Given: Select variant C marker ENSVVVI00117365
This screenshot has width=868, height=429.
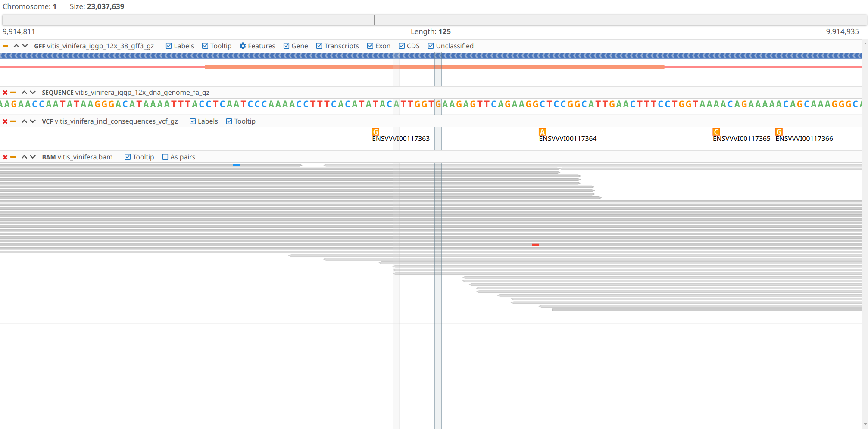Looking at the screenshot, I should point(716,132).
